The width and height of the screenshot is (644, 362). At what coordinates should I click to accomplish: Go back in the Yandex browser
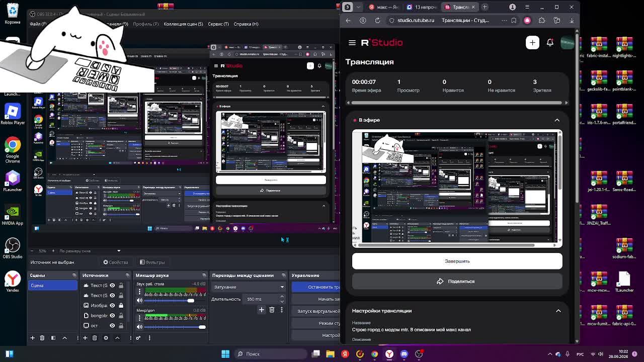(x=348, y=21)
